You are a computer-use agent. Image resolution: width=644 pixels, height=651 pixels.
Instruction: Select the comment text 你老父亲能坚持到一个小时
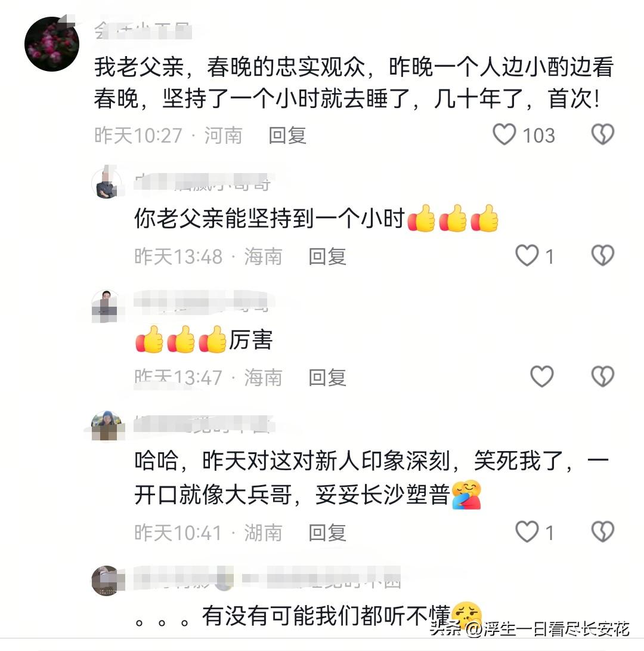pos(270,218)
